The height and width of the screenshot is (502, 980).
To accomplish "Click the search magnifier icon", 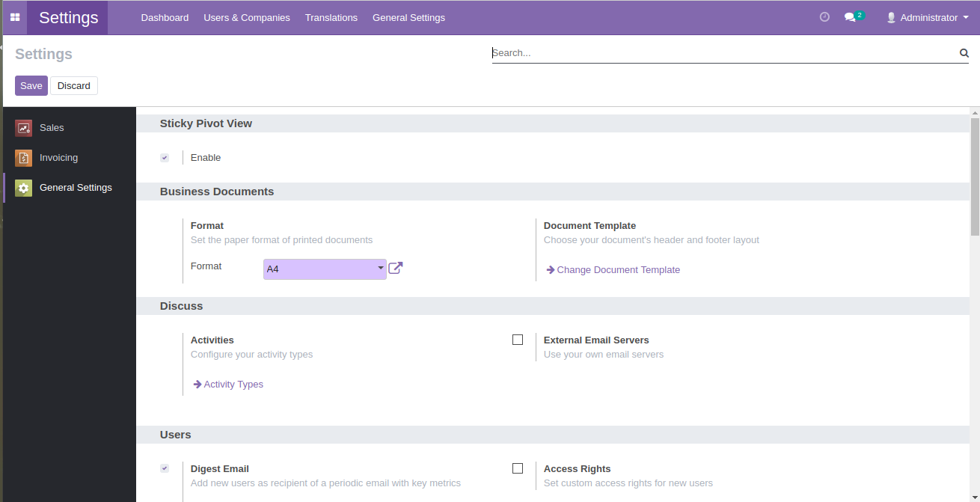I will 964,53.
